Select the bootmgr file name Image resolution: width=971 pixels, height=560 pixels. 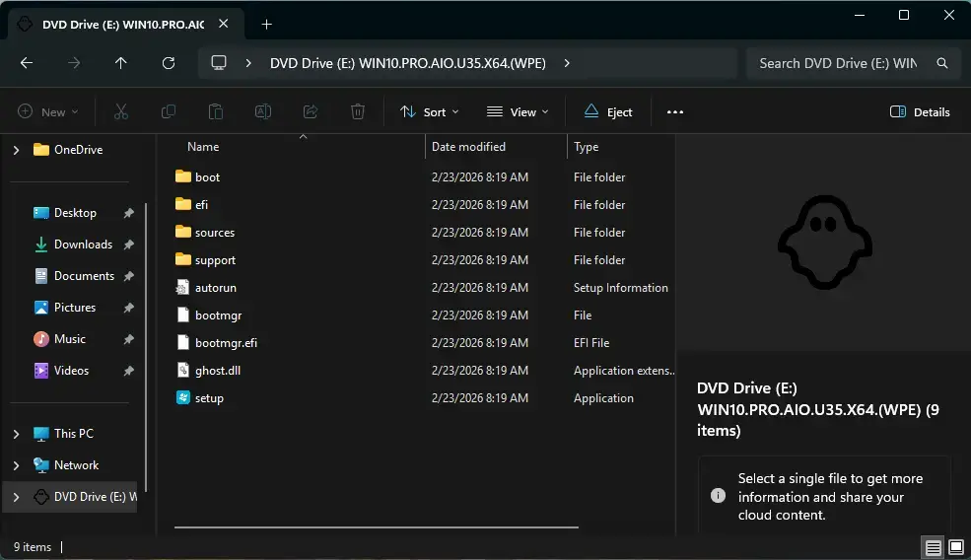point(218,315)
